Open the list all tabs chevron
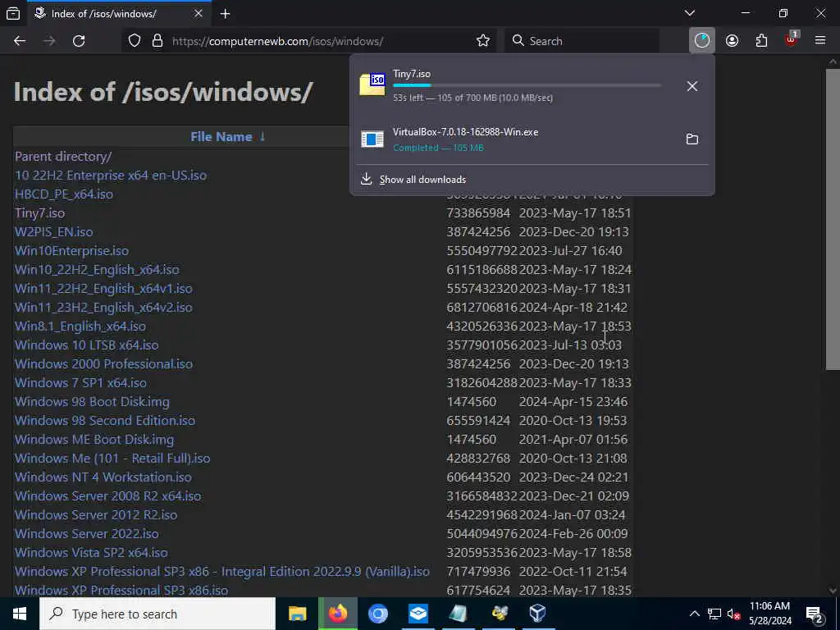Viewport: 840px width, 630px height. tap(690, 13)
